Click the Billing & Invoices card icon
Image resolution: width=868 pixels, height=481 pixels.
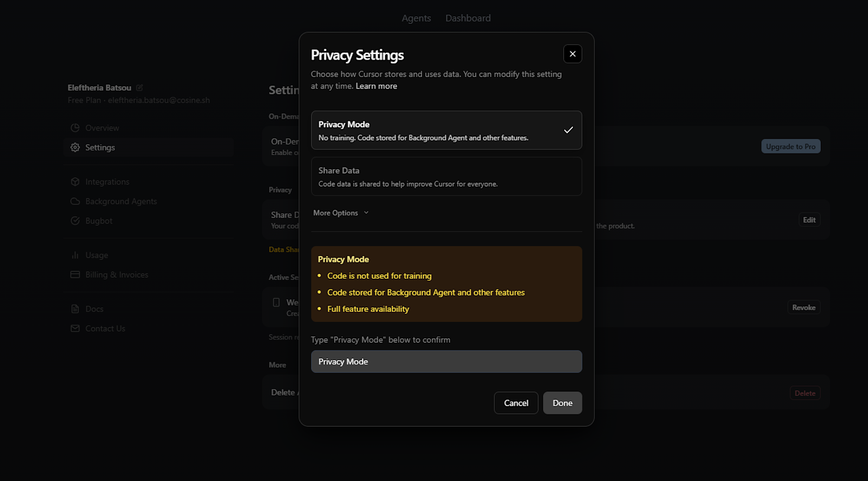(x=75, y=275)
